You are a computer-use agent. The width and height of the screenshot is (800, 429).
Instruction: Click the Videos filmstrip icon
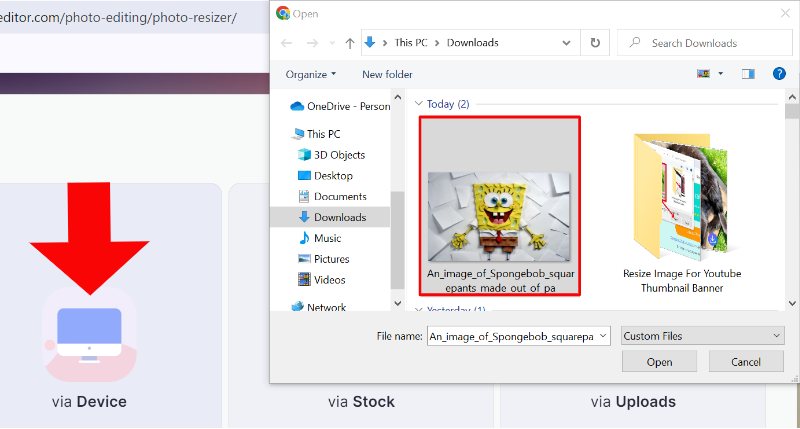pyautogui.click(x=304, y=279)
